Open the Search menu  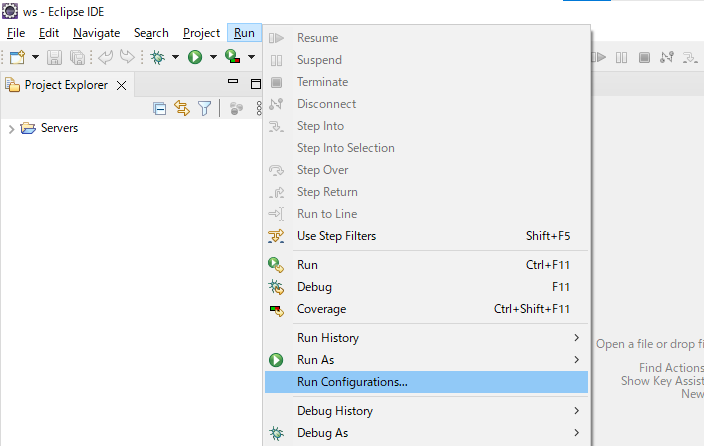(x=151, y=33)
